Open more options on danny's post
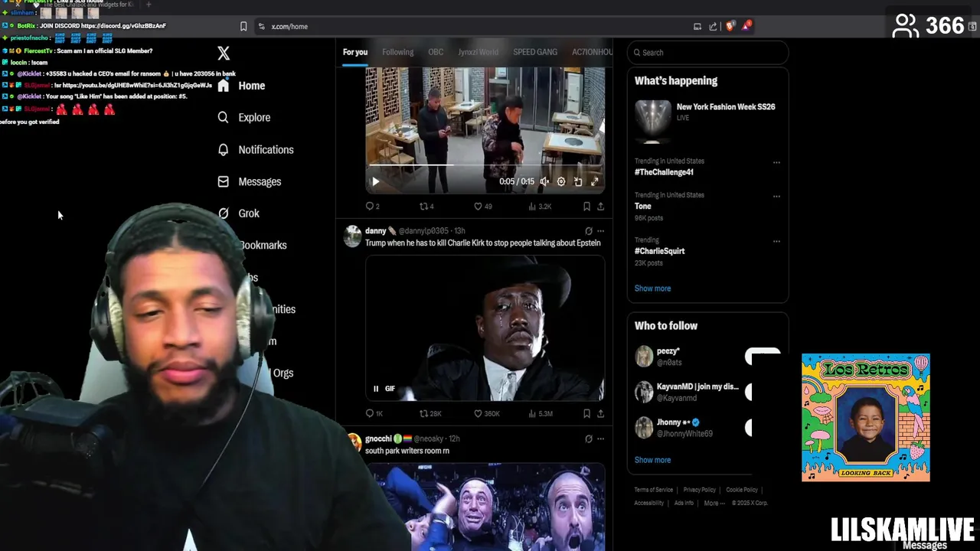This screenshot has width=980, height=551. [600, 230]
